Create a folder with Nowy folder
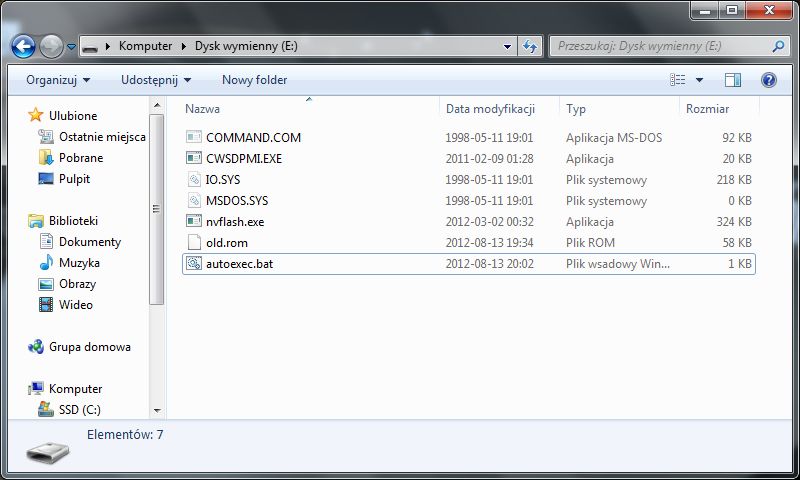 (x=255, y=80)
